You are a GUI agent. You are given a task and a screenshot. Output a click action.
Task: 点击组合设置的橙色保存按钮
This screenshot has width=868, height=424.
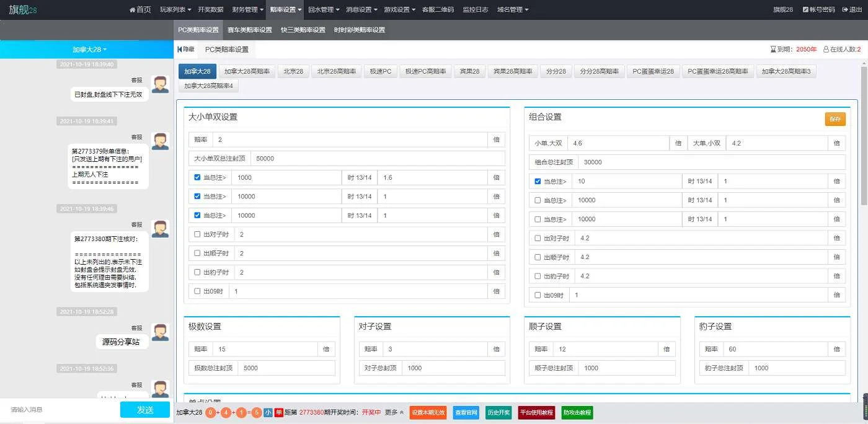835,119
